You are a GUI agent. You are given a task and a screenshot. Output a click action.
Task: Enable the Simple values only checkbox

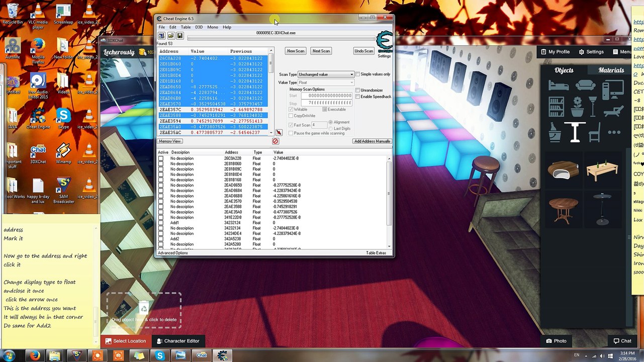(x=358, y=74)
